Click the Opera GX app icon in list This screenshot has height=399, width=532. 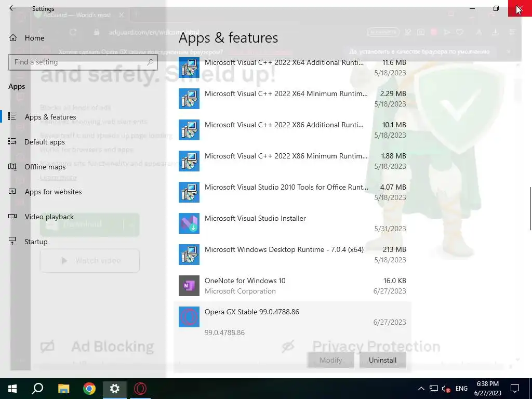tap(189, 317)
